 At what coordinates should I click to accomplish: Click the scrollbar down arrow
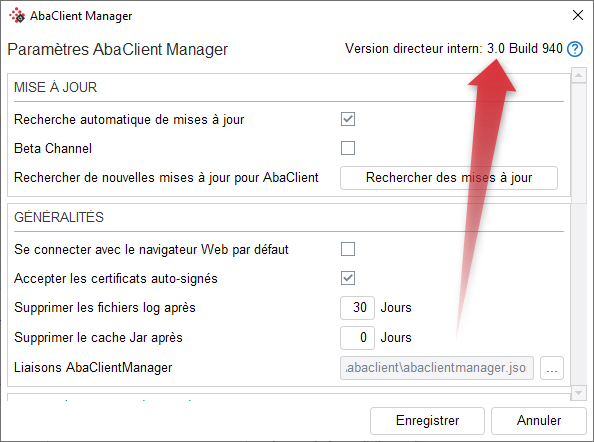(578, 392)
